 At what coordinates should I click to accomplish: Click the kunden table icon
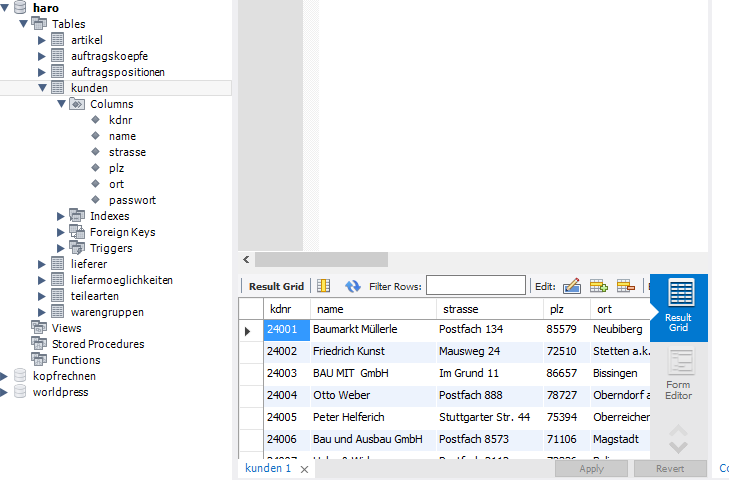(x=58, y=87)
